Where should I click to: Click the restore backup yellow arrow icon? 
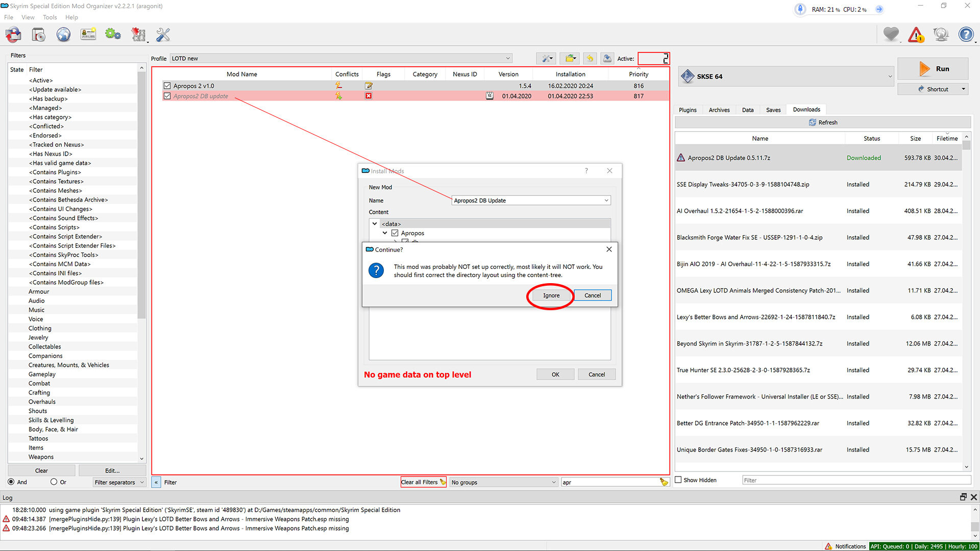point(590,59)
